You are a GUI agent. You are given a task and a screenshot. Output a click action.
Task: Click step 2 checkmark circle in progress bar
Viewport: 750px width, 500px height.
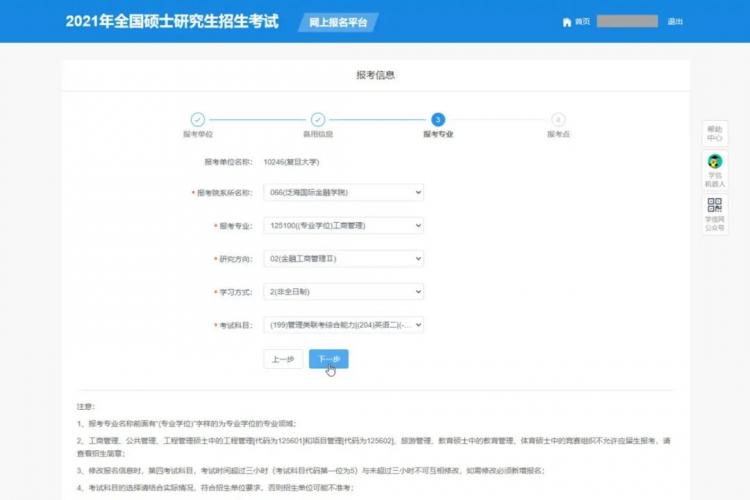pyautogui.click(x=318, y=119)
